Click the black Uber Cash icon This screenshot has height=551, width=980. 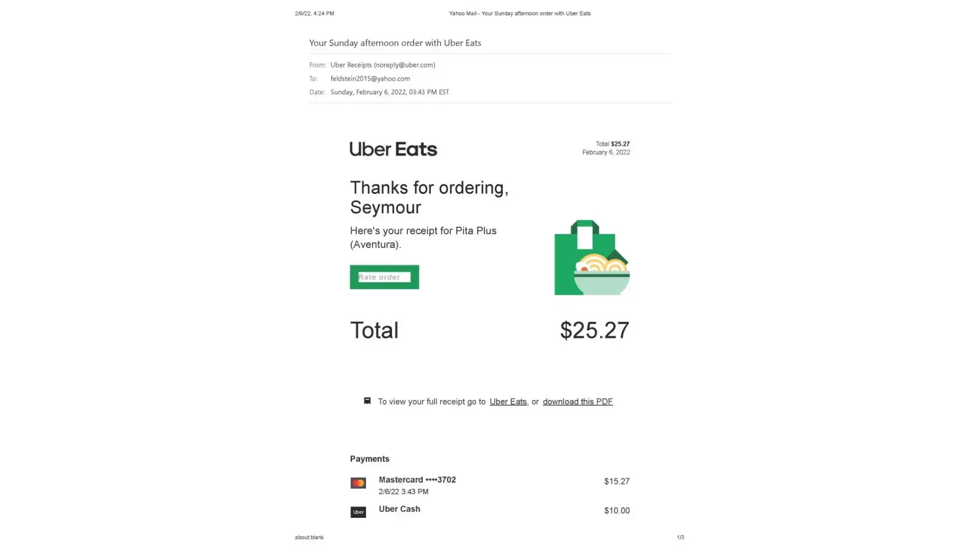tap(358, 512)
